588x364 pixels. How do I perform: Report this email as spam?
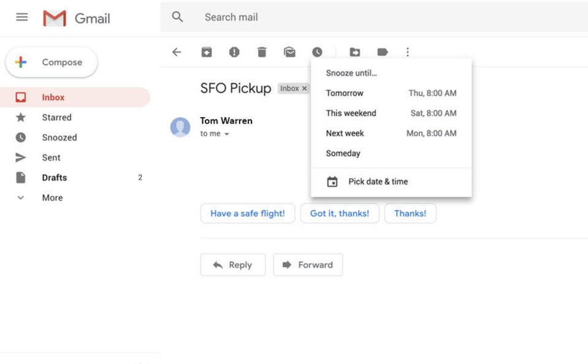[x=234, y=52]
